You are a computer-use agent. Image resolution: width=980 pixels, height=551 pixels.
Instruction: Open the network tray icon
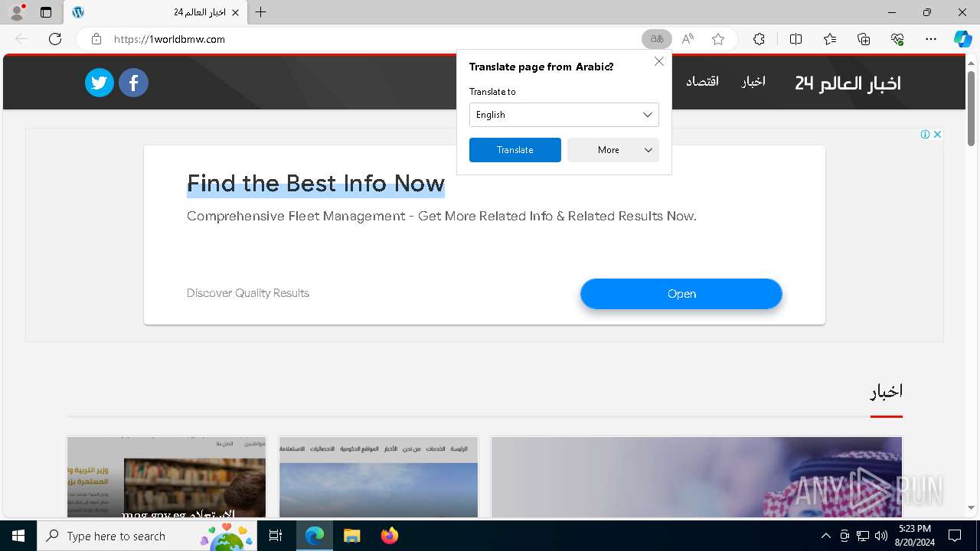[863, 536]
